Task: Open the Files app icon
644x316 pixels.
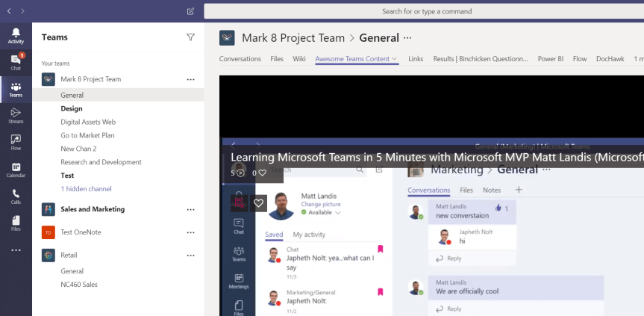Action: tap(16, 222)
